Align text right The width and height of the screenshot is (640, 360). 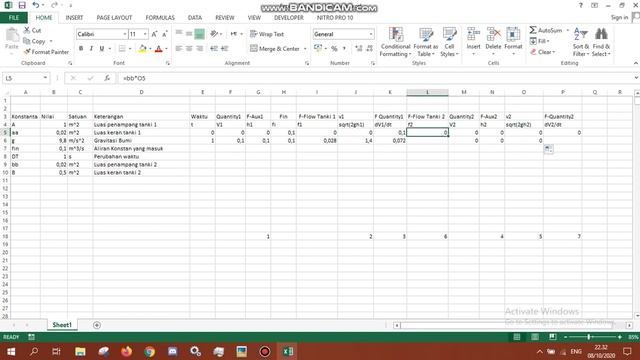pos(199,49)
